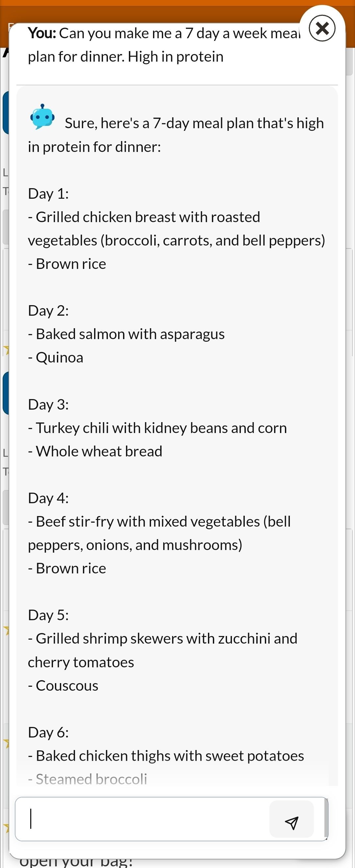
Task: Click the paper-plane send icon
Action: click(x=292, y=823)
